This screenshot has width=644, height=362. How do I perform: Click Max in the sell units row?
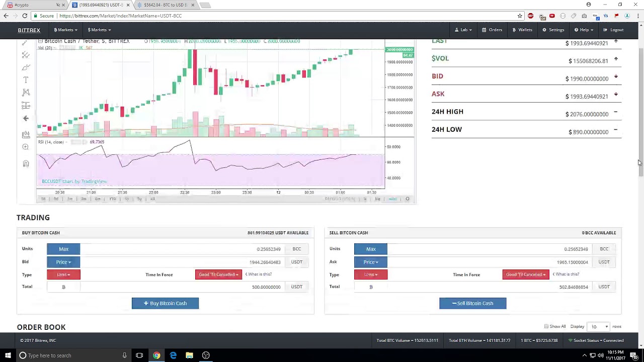coord(371,249)
